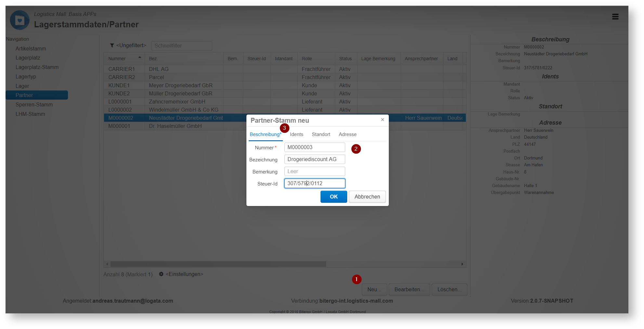Click the filter funnel icon
The height and width of the screenshot is (329, 644).
pos(112,46)
